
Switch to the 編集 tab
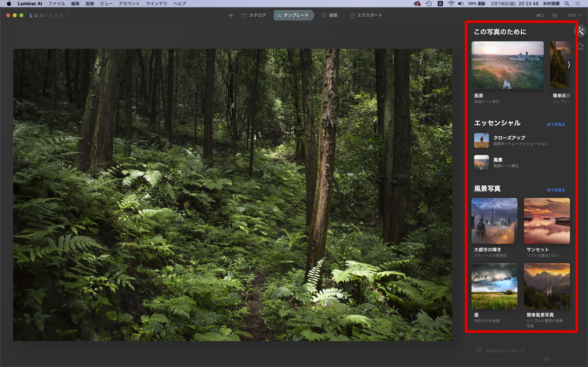click(330, 15)
